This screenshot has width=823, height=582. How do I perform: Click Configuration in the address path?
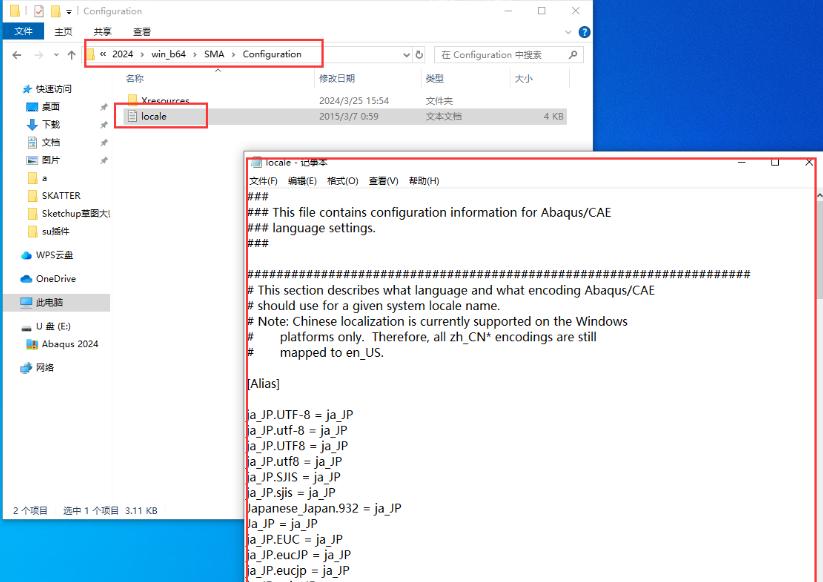[x=272, y=54]
